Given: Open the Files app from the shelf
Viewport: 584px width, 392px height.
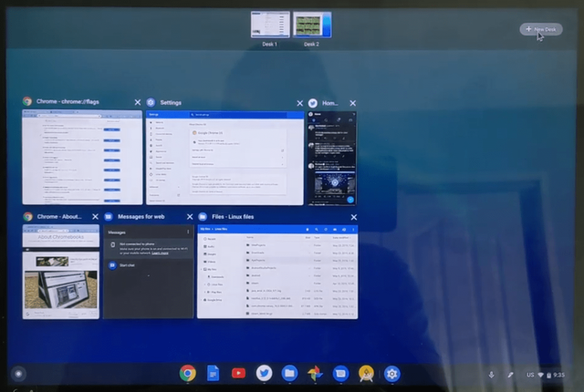Looking at the screenshot, I should click(x=290, y=373).
